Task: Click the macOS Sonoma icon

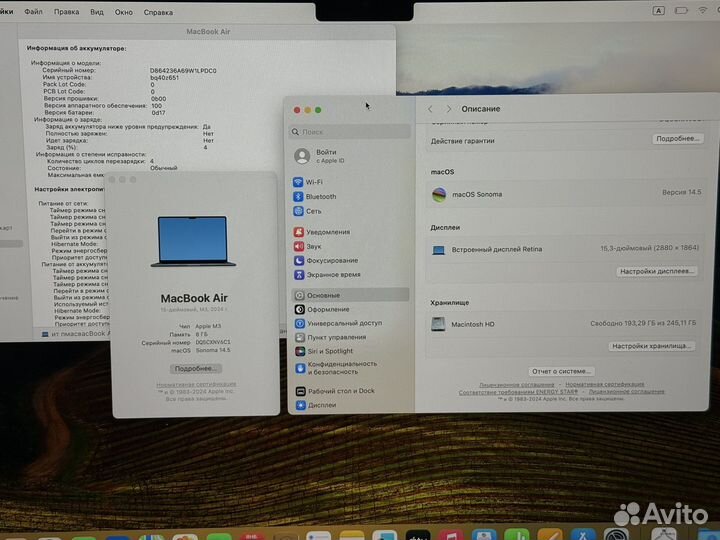Action: click(x=439, y=195)
